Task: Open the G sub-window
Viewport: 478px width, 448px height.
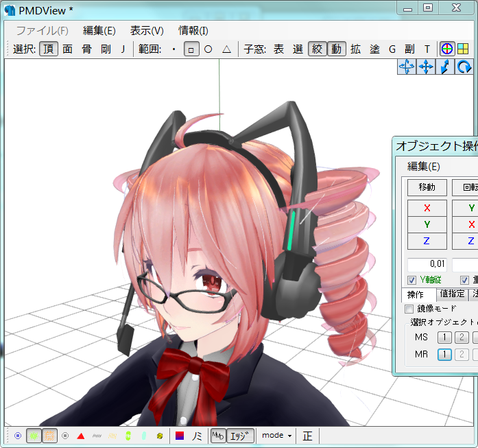Action: (x=392, y=49)
